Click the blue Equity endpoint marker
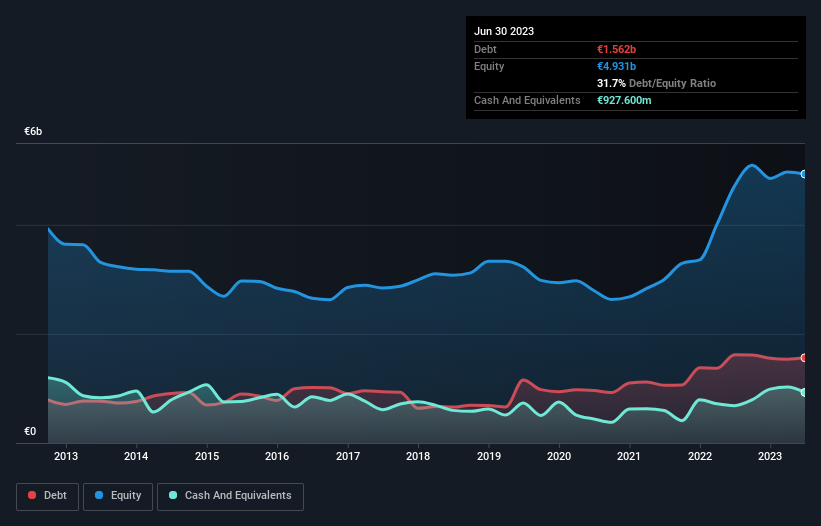 click(x=804, y=174)
